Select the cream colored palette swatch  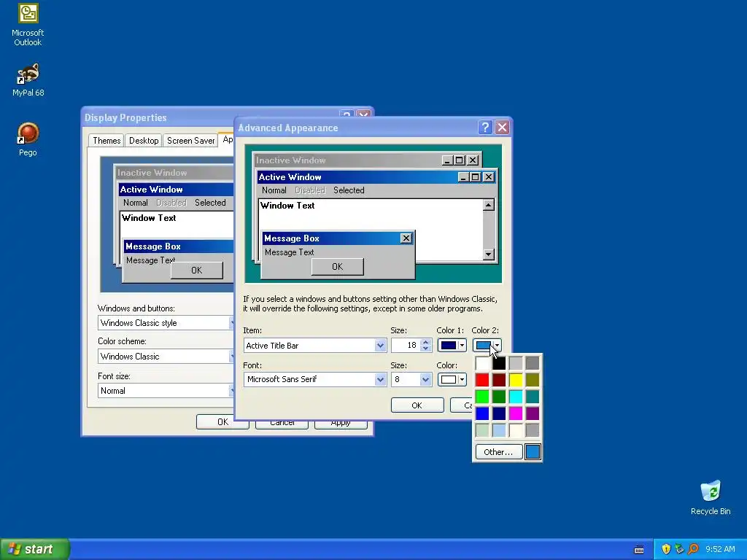point(516,430)
